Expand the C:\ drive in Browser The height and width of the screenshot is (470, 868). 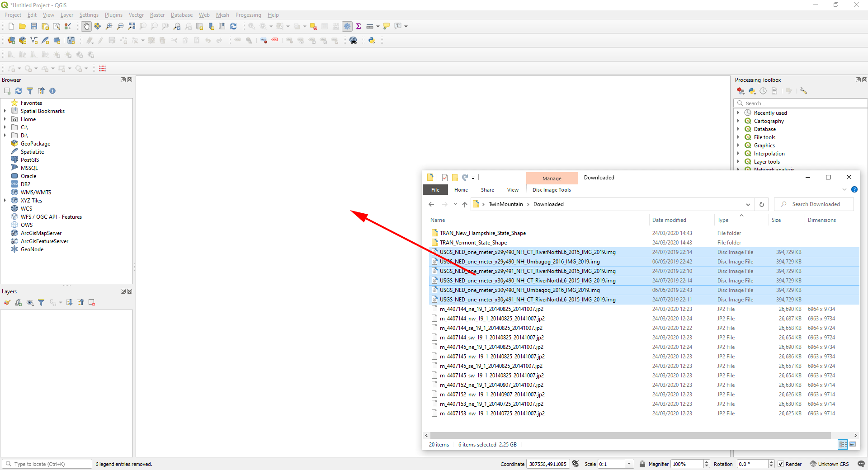tap(5, 127)
